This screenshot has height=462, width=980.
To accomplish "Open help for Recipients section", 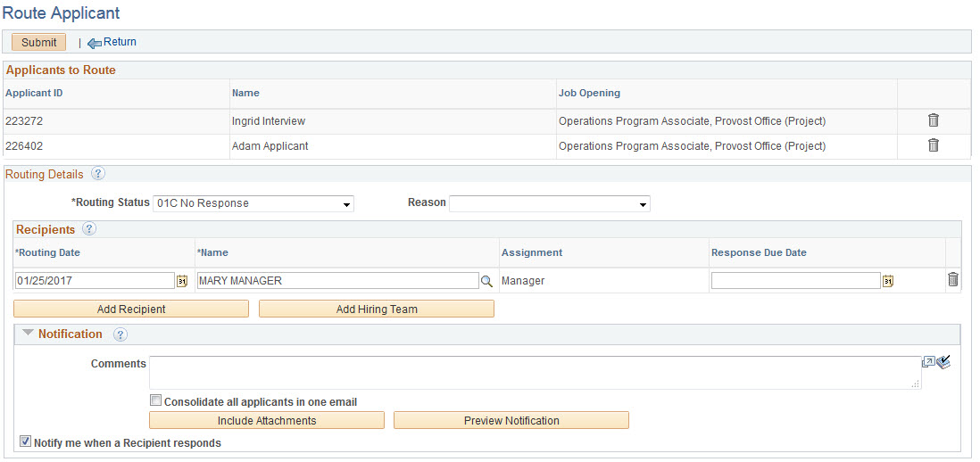I will pyautogui.click(x=89, y=229).
